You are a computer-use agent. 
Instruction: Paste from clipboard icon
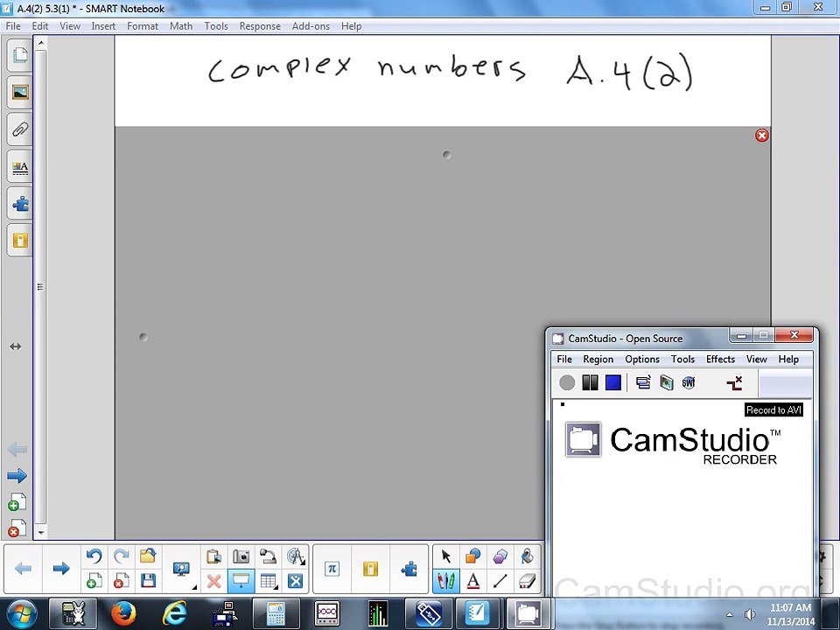coord(213,556)
